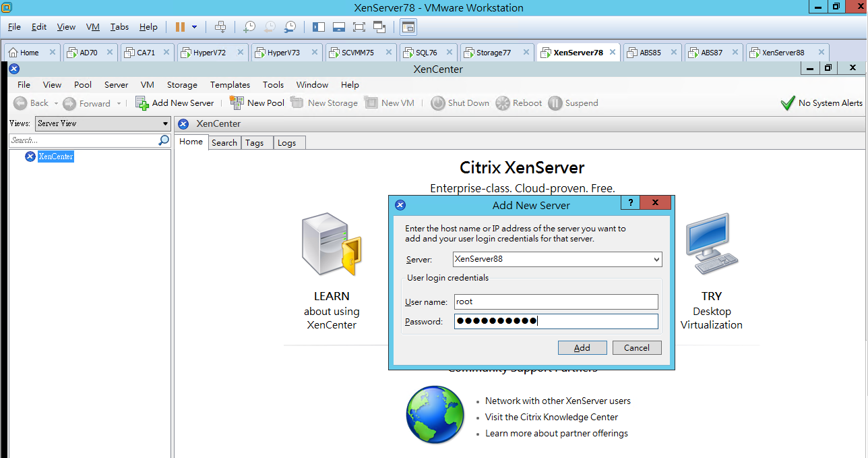Screen dimensions: 868x458
Task: Click the console view icon in the VMware toolbar
Action: pyautogui.click(x=408, y=27)
